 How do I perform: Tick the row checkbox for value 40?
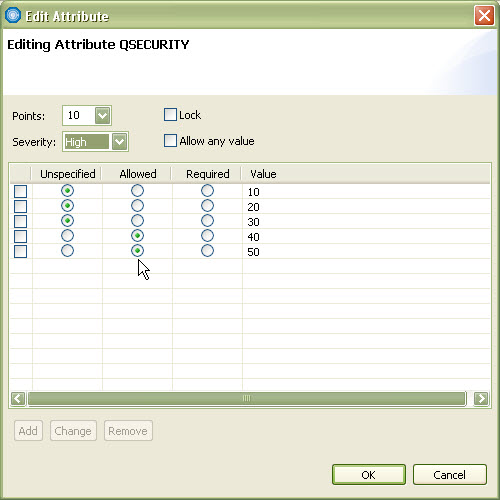20,236
